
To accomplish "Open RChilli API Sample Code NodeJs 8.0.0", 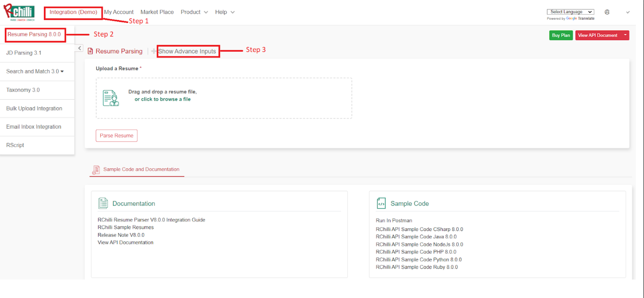I will tap(419, 245).
